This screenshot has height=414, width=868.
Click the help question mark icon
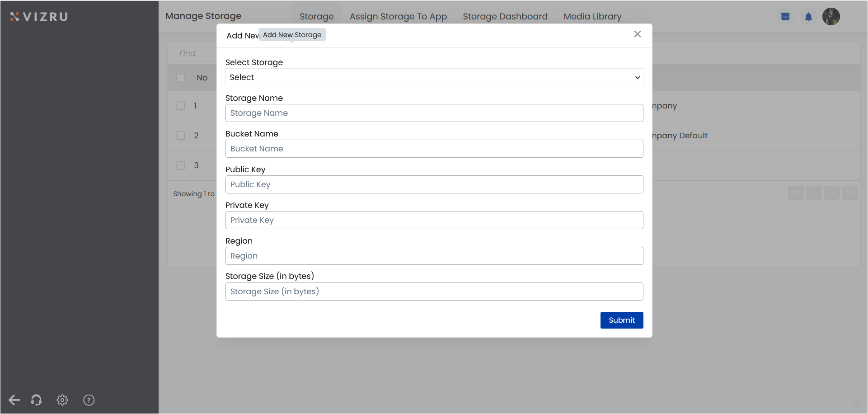pyautogui.click(x=89, y=400)
